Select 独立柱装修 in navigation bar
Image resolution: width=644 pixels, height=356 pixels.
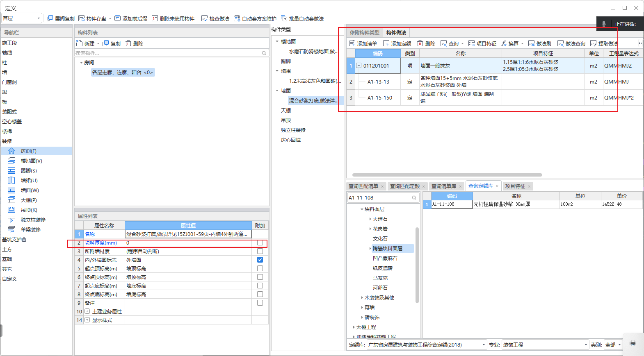(x=36, y=220)
